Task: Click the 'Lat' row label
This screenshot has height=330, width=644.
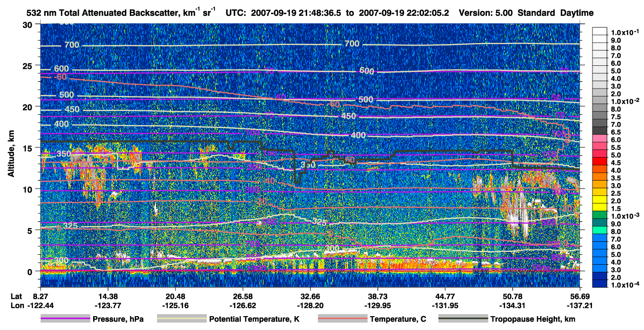Action: (x=16, y=295)
